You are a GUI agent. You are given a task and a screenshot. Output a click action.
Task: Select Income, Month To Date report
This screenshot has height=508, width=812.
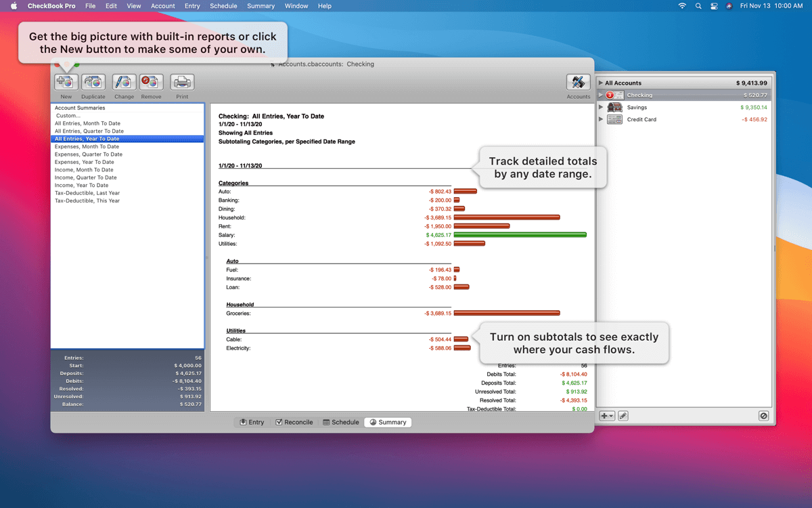(127, 170)
